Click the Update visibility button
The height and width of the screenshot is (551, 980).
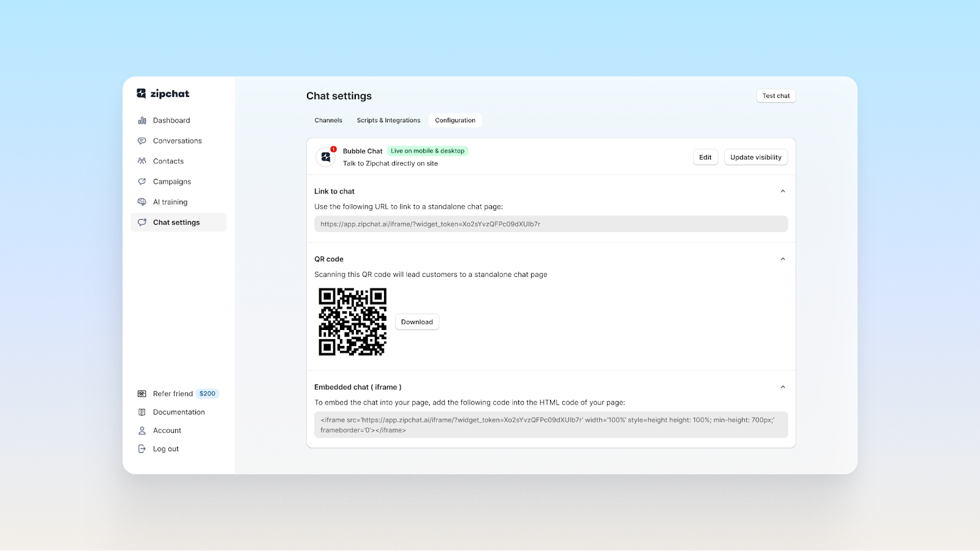coord(756,157)
